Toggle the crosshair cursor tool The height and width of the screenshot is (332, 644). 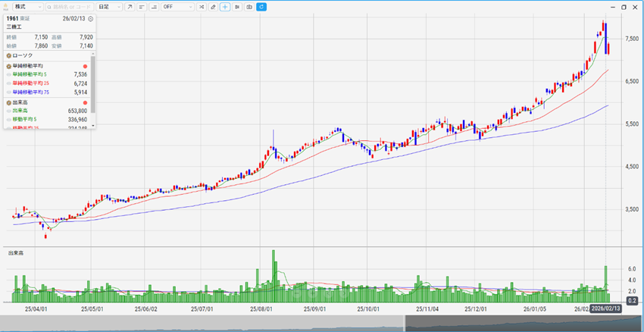click(225, 7)
